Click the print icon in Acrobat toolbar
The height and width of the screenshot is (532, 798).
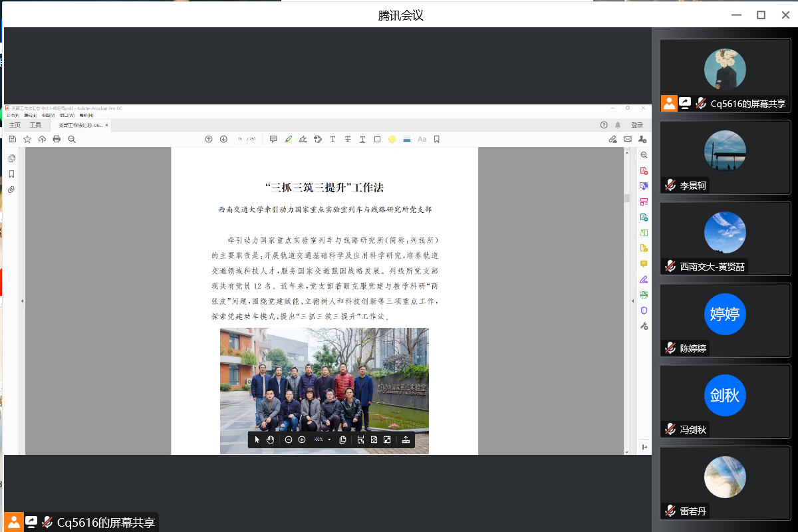(57, 139)
